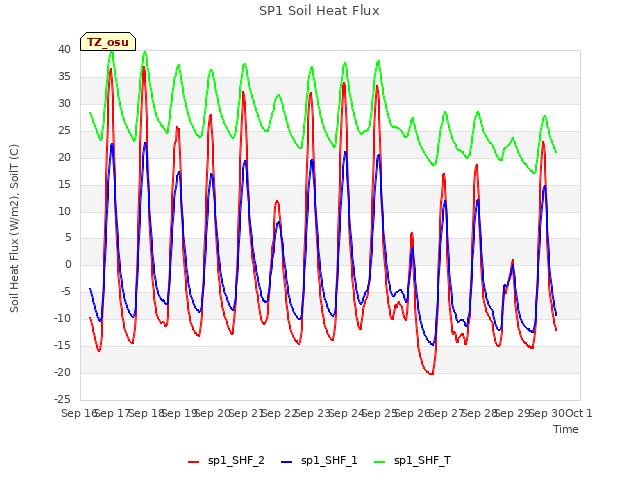The width and height of the screenshot is (640, 480).
Task: Toggle the sp1_SHF_1 legend entry
Action: 319,461
